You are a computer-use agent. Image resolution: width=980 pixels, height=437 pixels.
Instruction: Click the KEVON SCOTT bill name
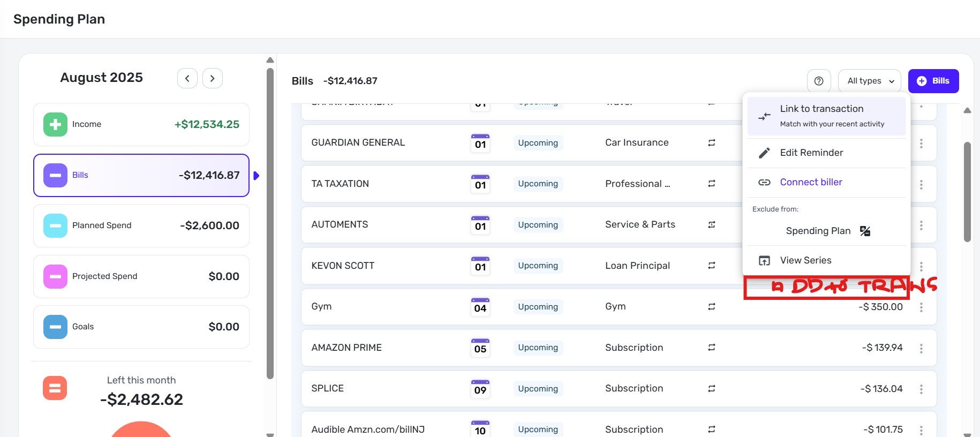[x=343, y=266]
